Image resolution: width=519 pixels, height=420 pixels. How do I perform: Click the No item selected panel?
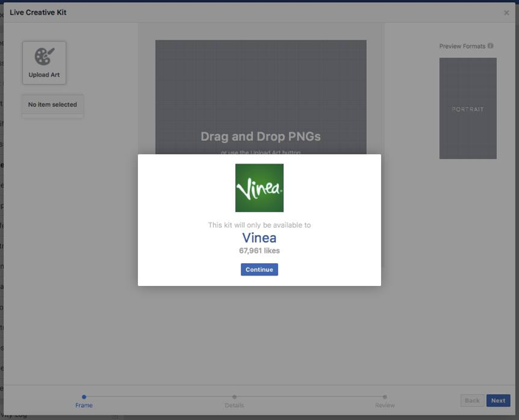pyautogui.click(x=52, y=105)
